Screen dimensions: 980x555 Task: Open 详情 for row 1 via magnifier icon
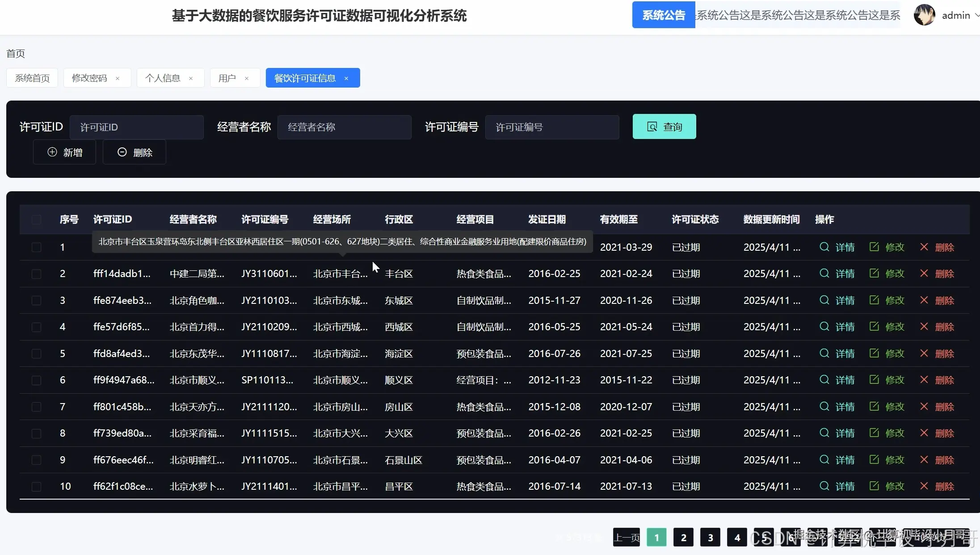pyautogui.click(x=824, y=247)
